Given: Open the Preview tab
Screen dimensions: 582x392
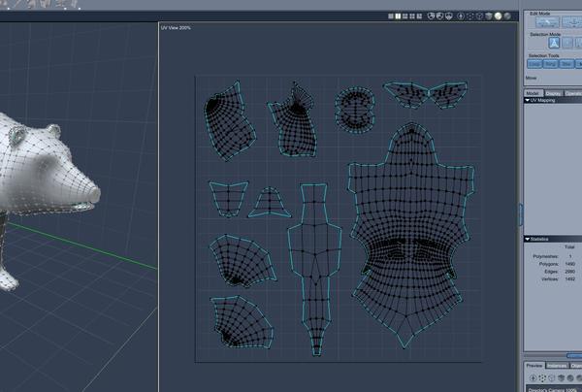Looking at the screenshot, I should point(534,365).
